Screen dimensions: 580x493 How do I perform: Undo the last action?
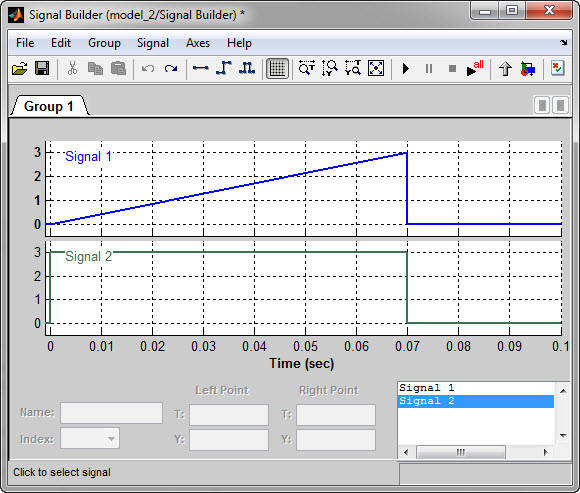click(148, 68)
